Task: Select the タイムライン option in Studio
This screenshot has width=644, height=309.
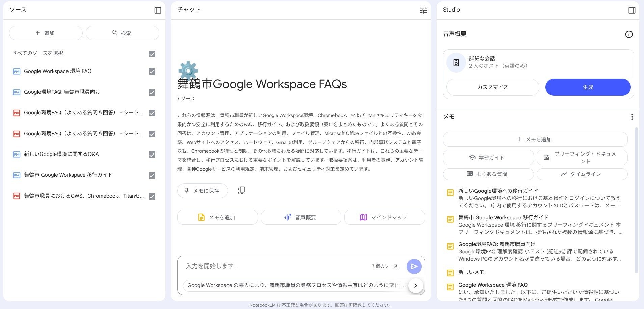Action: [x=582, y=174]
